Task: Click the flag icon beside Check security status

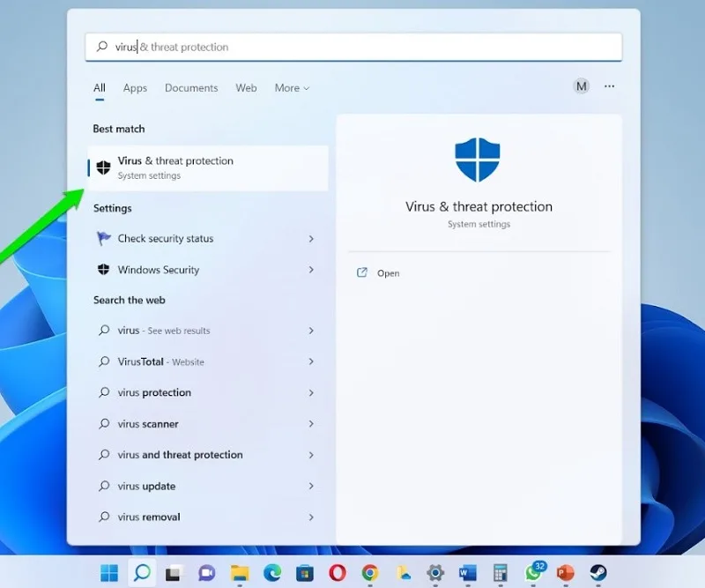Action: tap(103, 238)
